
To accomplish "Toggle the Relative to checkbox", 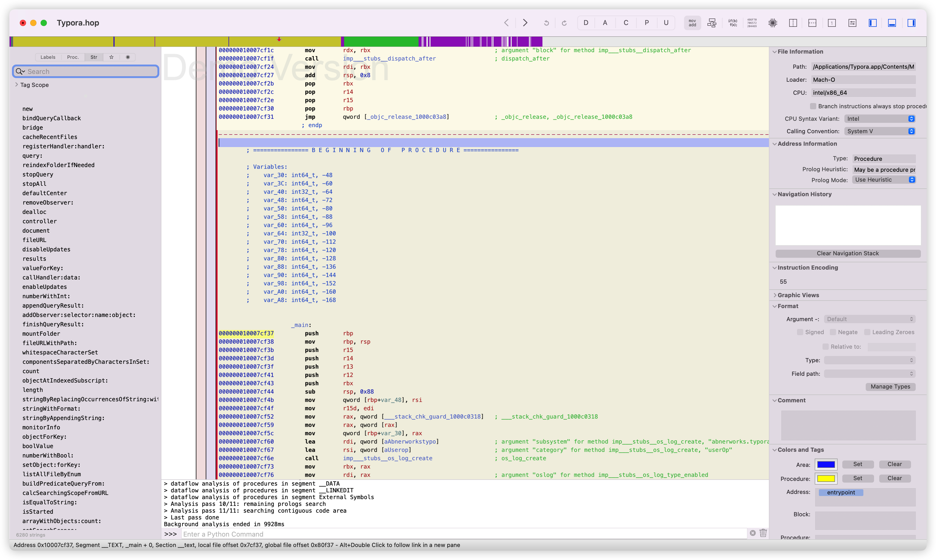I will point(825,346).
